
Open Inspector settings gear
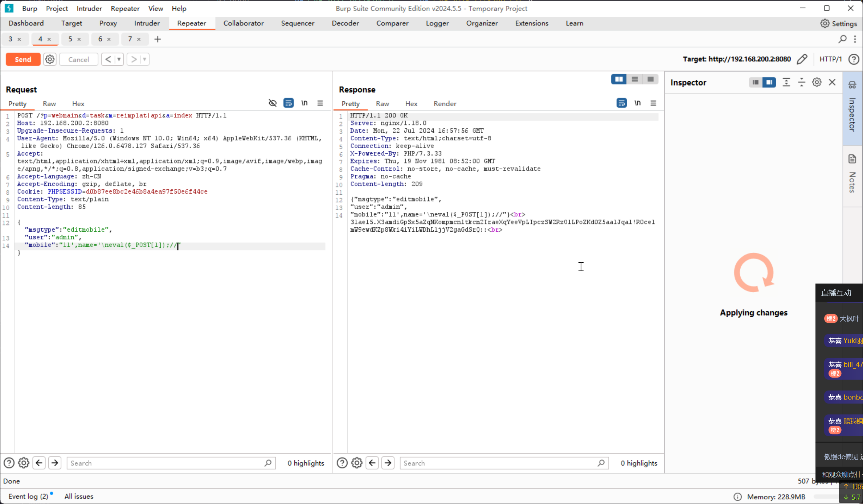817,82
